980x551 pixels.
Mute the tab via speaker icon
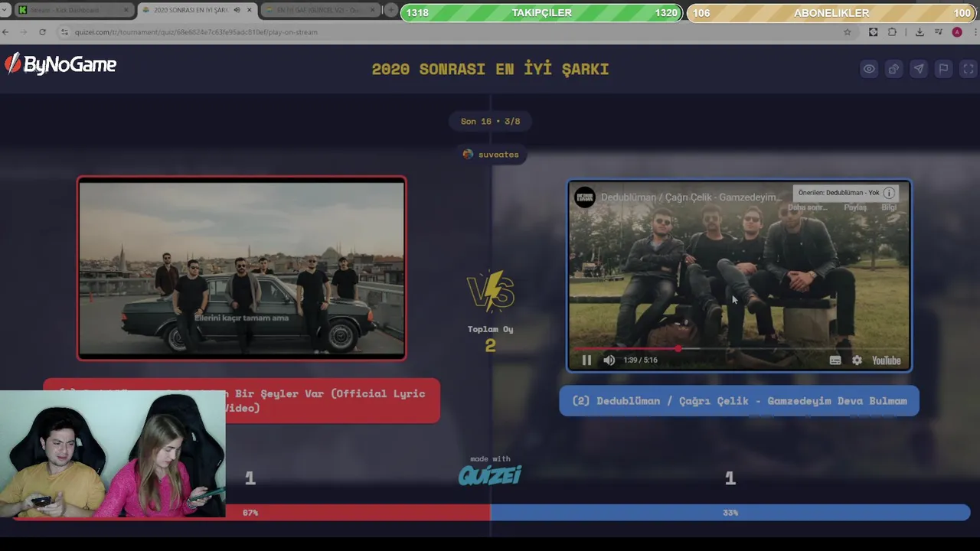point(237,10)
